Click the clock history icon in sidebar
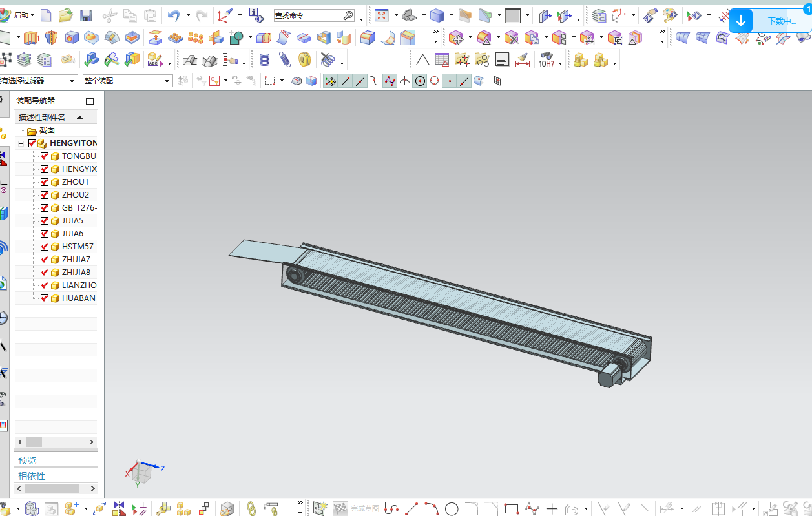Viewport: 812px width, 516px height. point(3,317)
